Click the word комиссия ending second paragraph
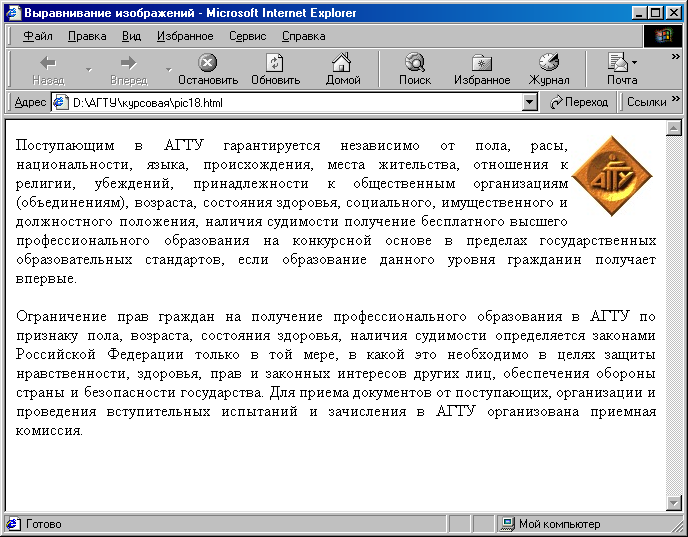The width and height of the screenshot is (688, 537). click(x=49, y=431)
